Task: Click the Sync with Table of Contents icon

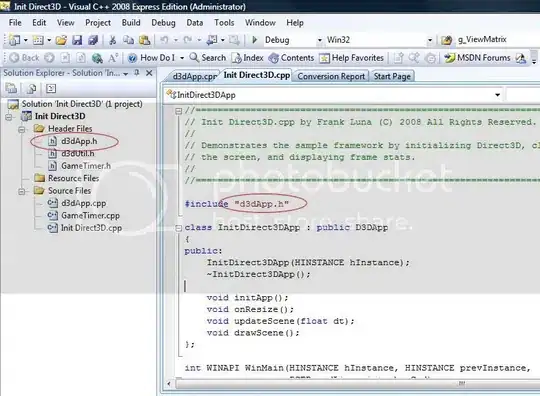Action: (414, 58)
